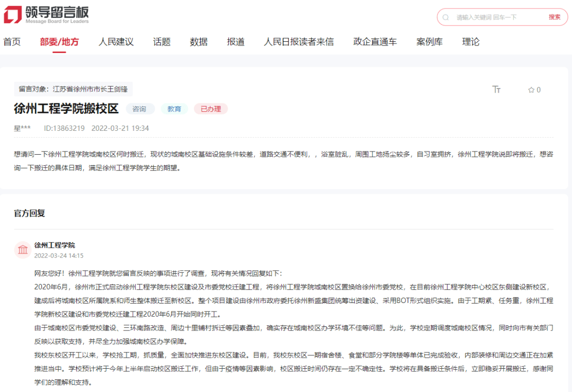
Task: Click the Message Board for Leaders subtitle
Action: click(x=57, y=22)
